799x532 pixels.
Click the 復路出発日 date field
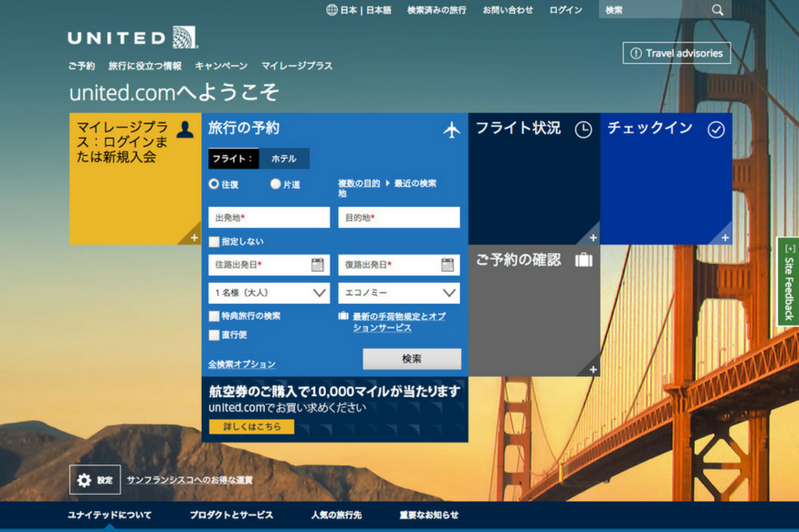399,265
